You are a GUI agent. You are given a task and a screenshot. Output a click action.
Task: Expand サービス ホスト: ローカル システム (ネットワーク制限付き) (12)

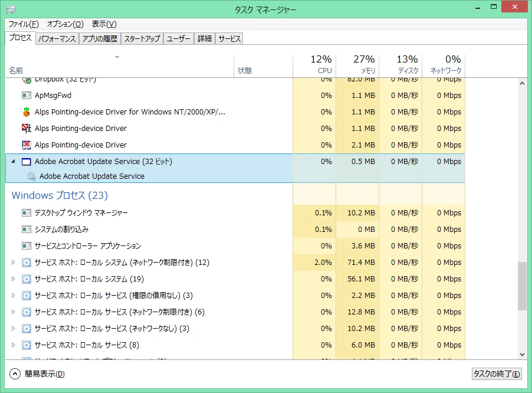tap(13, 263)
